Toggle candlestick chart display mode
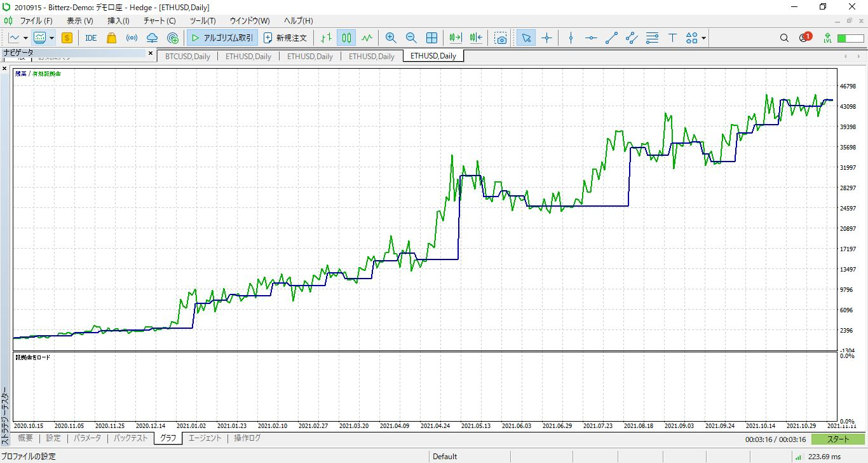This screenshot has height=463, width=868. click(346, 38)
